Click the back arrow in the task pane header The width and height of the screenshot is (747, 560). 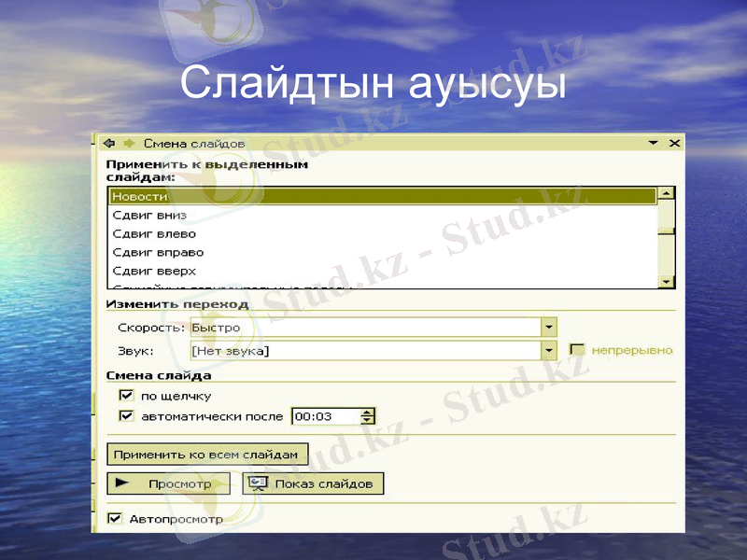108,143
